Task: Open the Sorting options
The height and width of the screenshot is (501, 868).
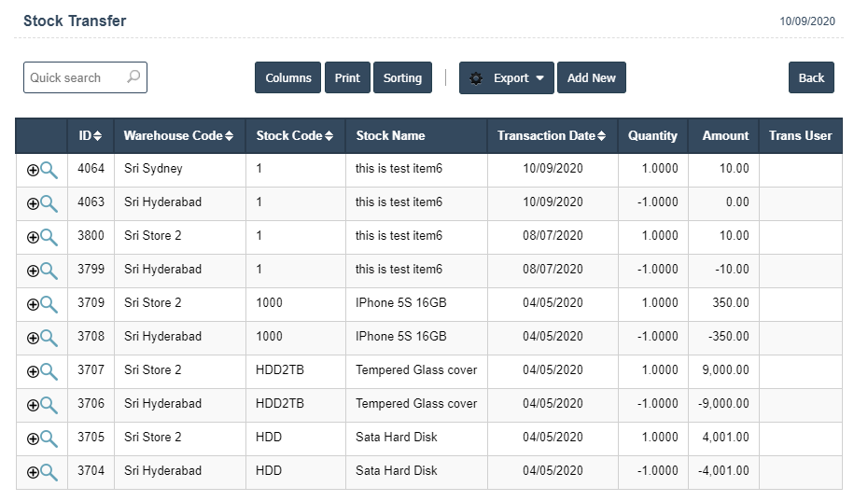Action: pos(402,78)
